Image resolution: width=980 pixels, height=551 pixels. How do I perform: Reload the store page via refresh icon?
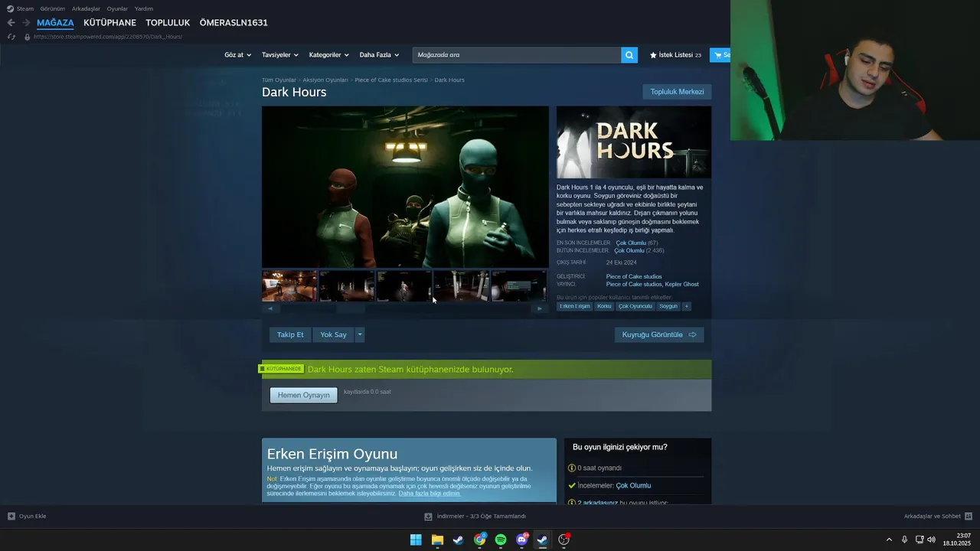[11, 37]
